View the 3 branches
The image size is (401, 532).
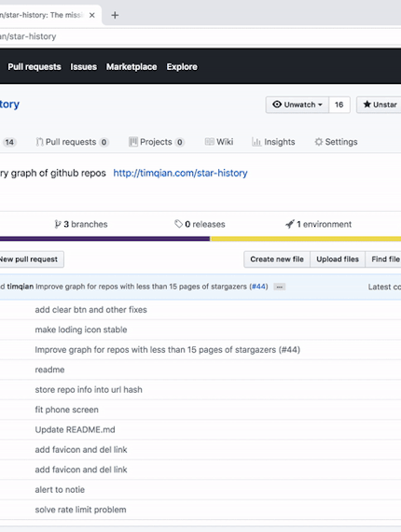tap(81, 224)
